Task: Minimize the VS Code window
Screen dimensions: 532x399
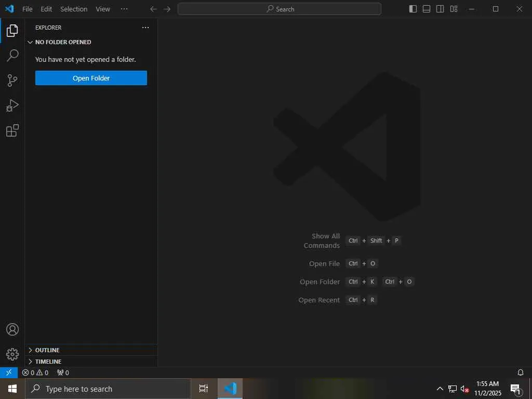Action: [x=472, y=9]
